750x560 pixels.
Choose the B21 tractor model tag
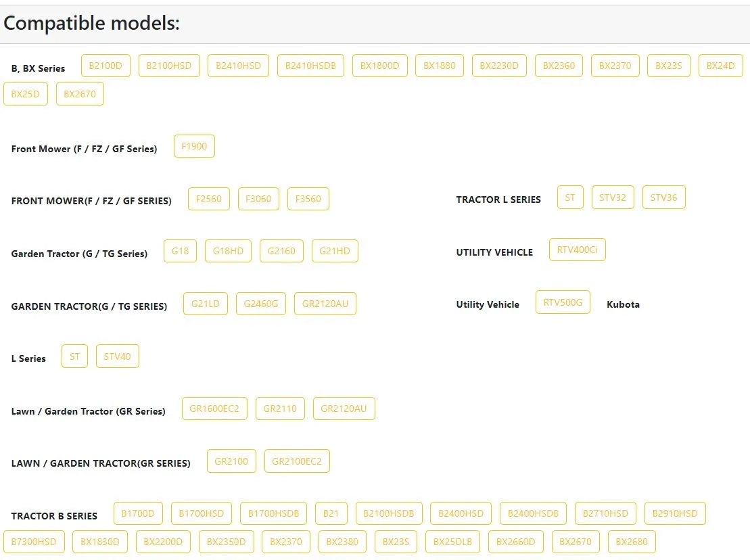[331, 513]
